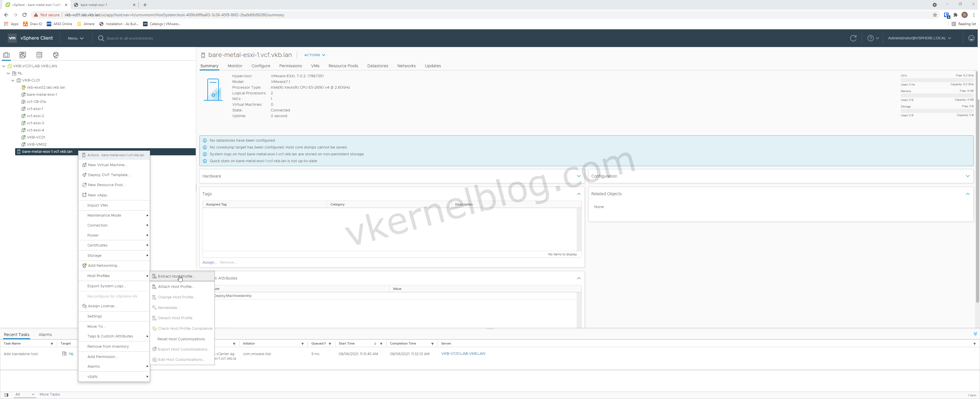Select vcf-esxi-3 in the inventory tree
The height and width of the screenshot is (399, 980).
click(x=35, y=123)
